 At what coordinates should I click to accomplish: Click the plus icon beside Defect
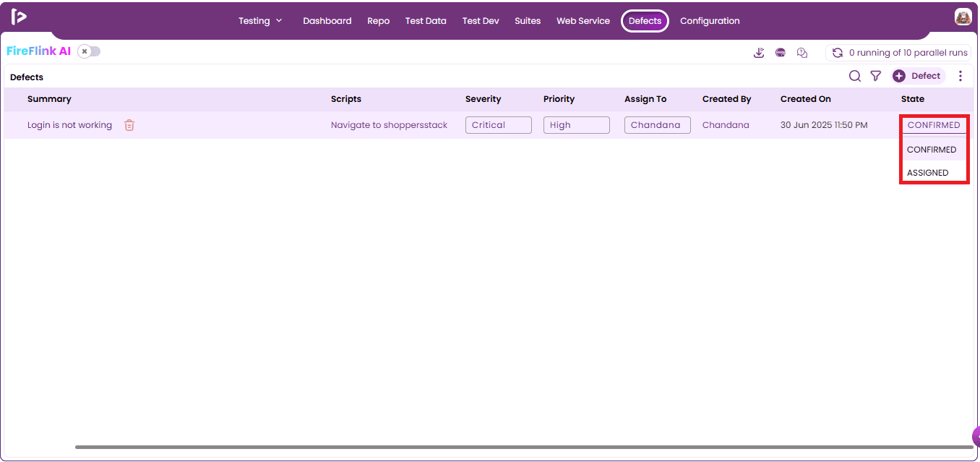(x=899, y=76)
